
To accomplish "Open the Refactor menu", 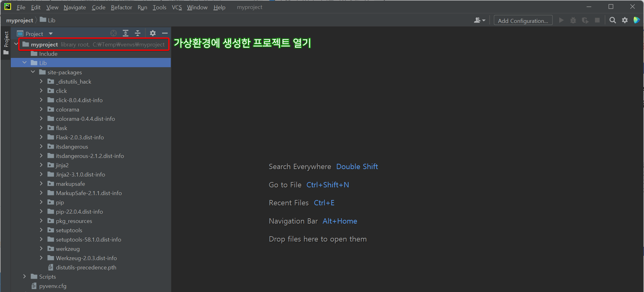I will pos(122,7).
